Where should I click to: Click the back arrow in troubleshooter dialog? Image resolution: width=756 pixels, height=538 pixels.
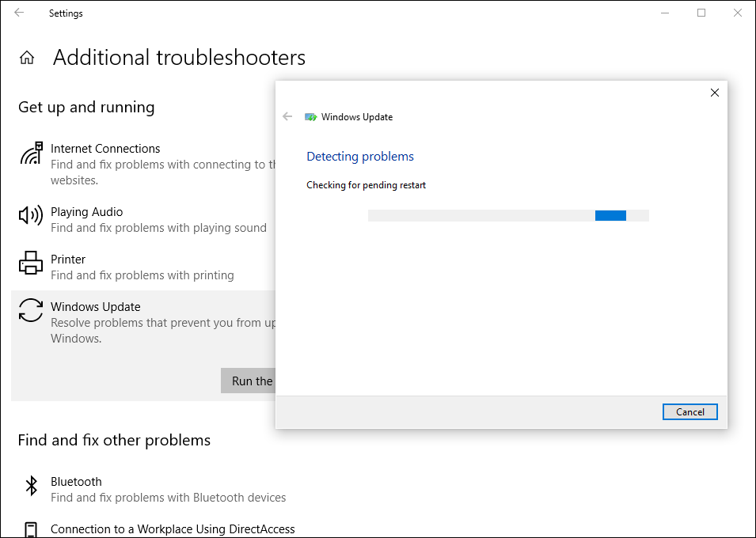(287, 116)
